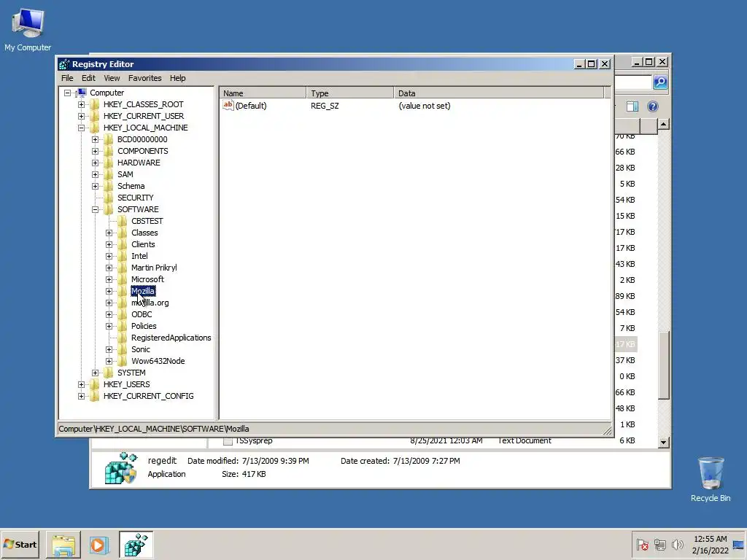Click the Name column header
This screenshot has width=747, height=560.
pyautogui.click(x=263, y=93)
